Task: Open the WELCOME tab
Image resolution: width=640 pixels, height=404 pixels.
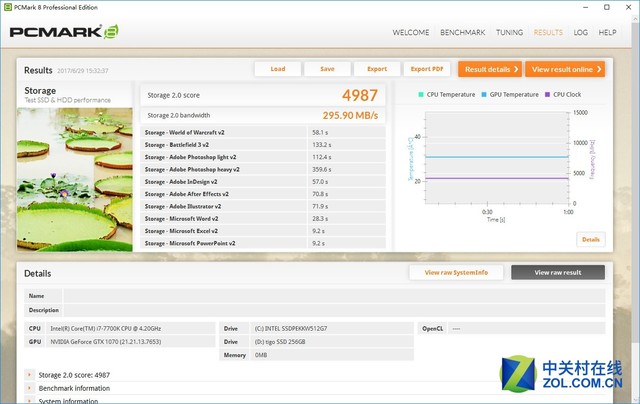Action: tap(411, 32)
